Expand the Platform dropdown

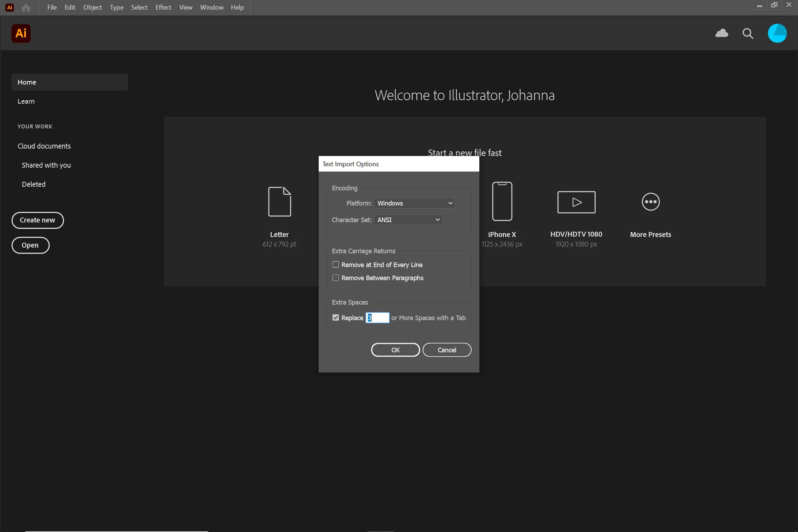[415, 203]
